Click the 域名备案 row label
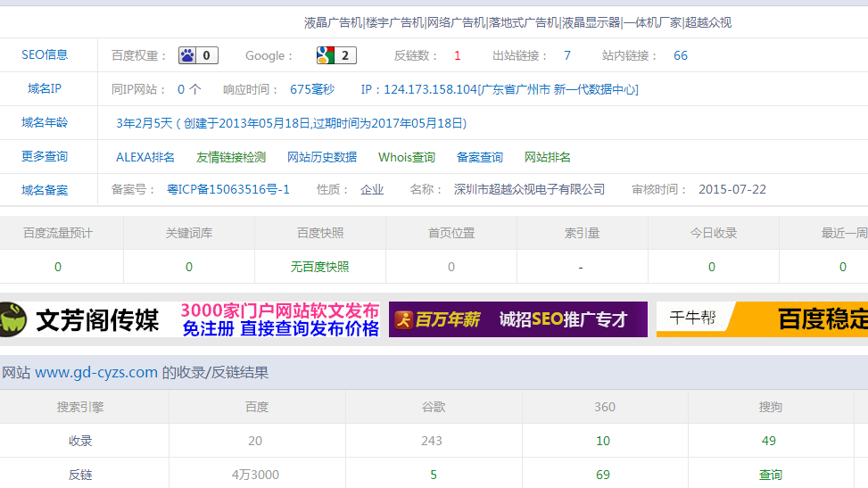 tap(45, 191)
